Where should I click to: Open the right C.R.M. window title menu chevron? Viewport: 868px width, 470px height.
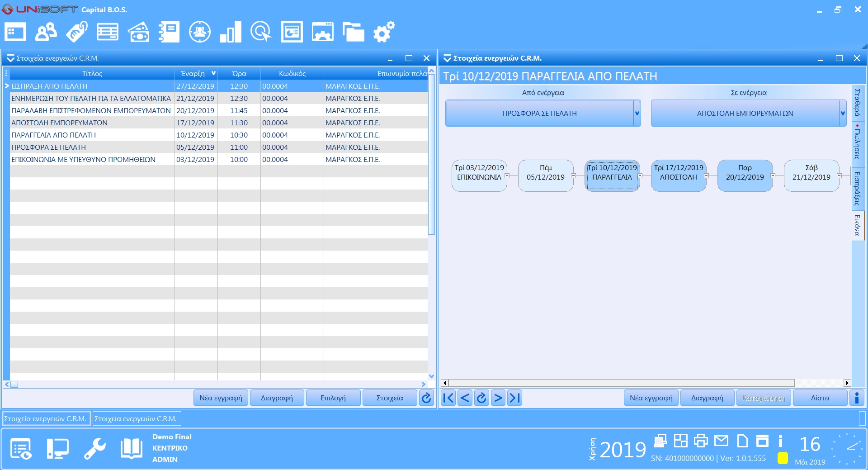tap(447, 58)
